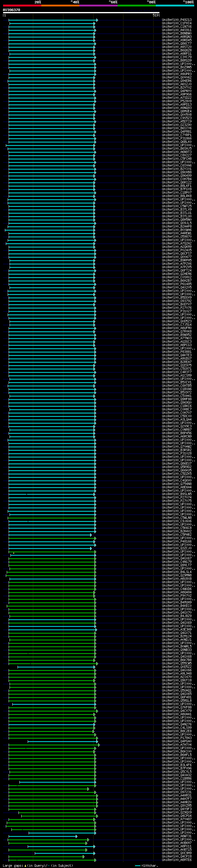Click the UniRef100_O97231 label
The width and height of the screenshot is (197, 868).
pos(177,792)
